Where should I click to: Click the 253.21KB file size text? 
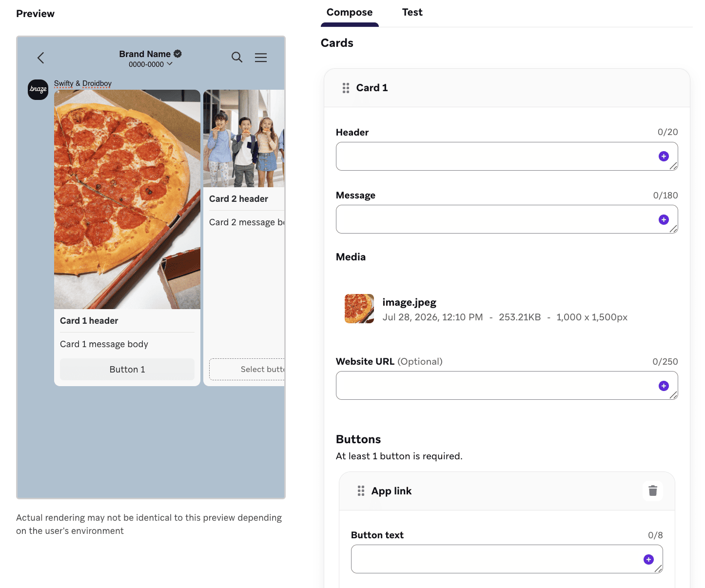tap(520, 317)
